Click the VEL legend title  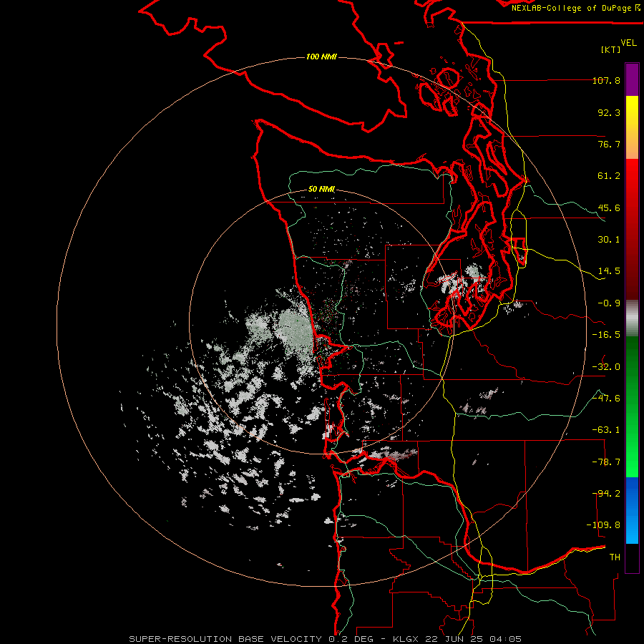[x=628, y=43]
